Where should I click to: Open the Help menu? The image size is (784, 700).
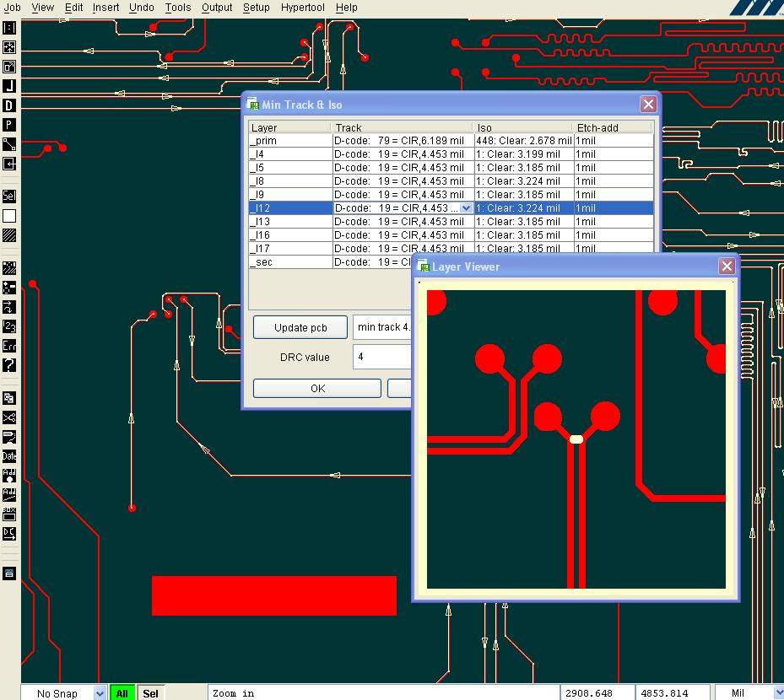tap(347, 8)
